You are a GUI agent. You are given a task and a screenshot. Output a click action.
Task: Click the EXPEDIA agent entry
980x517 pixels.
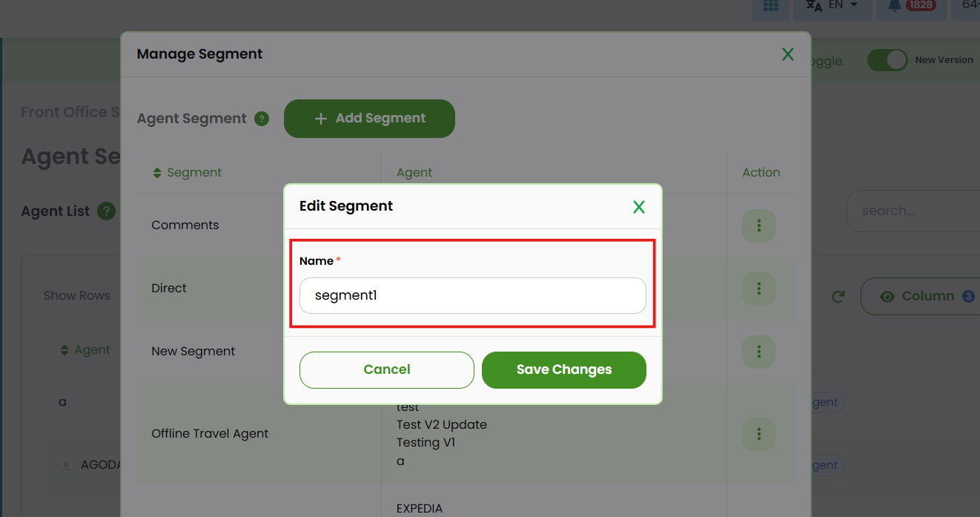(x=420, y=509)
